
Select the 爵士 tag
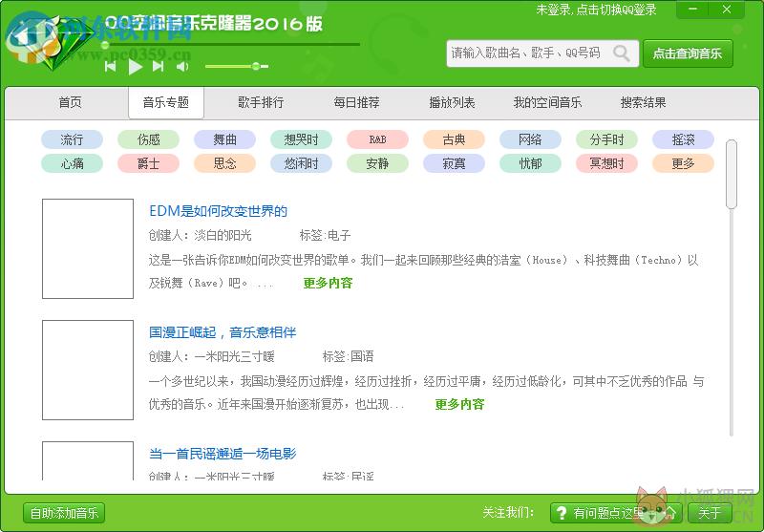click(149, 163)
